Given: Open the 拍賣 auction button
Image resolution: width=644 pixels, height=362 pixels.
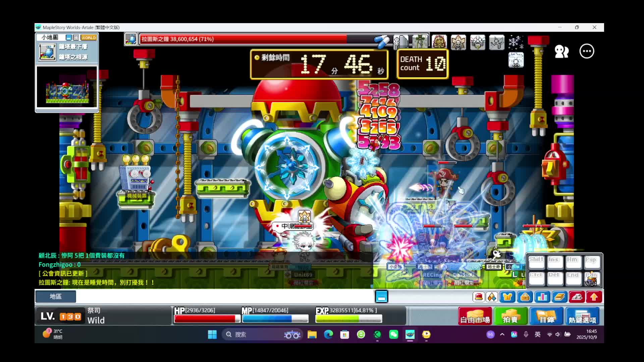Looking at the screenshot, I should click(510, 316).
